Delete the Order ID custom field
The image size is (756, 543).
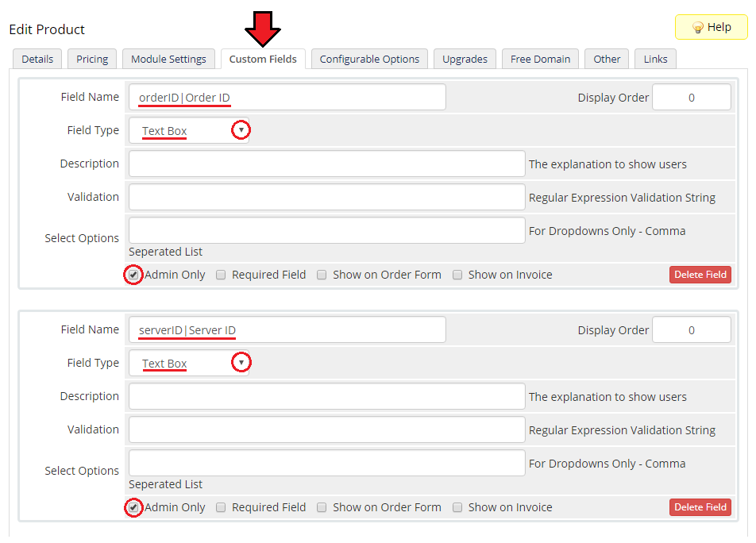pyautogui.click(x=700, y=275)
